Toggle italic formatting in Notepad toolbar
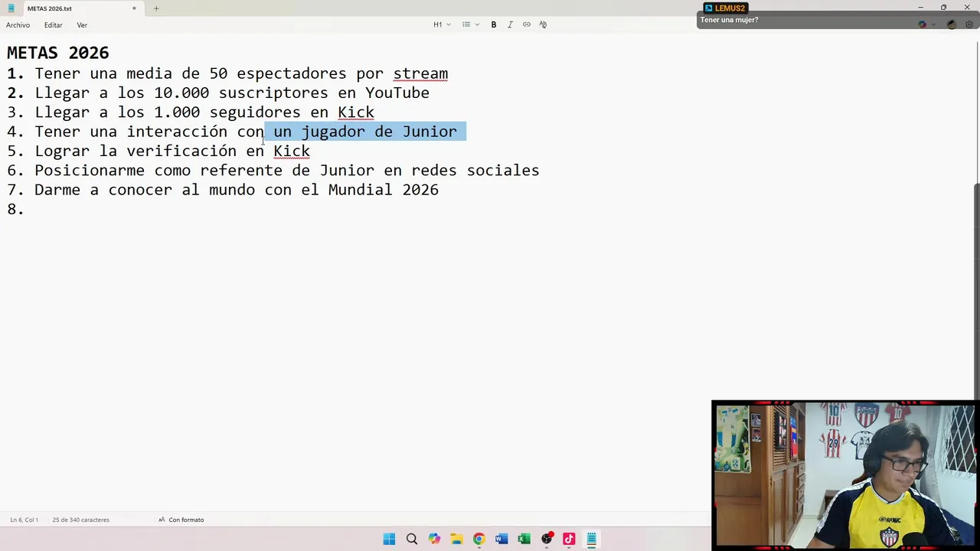 (510, 24)
